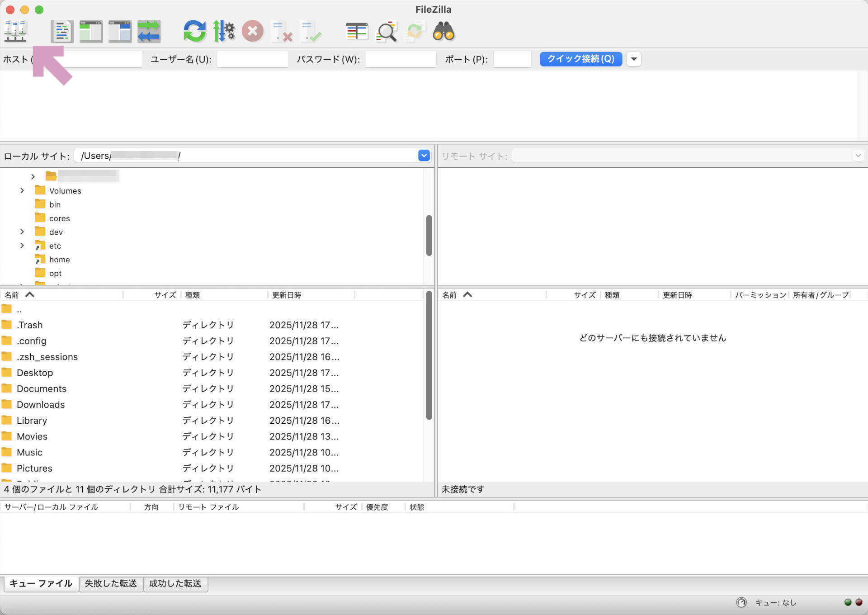The width and height of the screenshot is (868, 615).
Task: Toggle the local directory tree view
Action: point(91,31)
